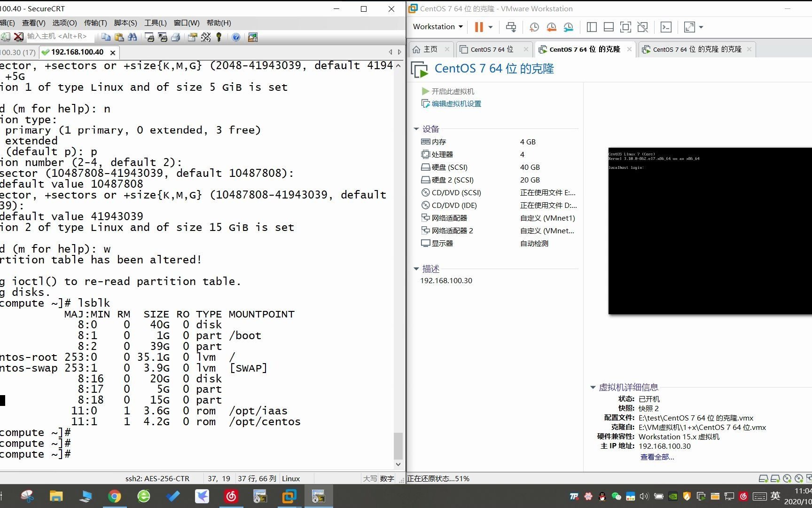Click the SecureCRT copy icon

point(106,37)
